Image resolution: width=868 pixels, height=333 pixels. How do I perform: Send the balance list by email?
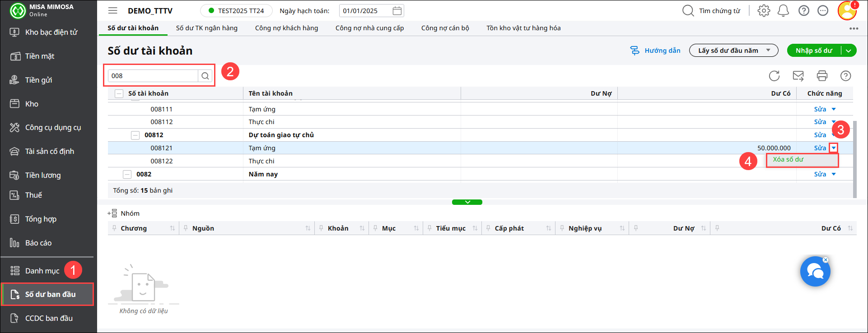798,76
